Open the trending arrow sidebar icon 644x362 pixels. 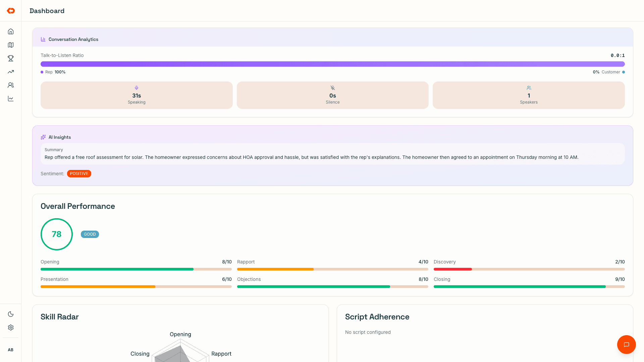(11, 72)
